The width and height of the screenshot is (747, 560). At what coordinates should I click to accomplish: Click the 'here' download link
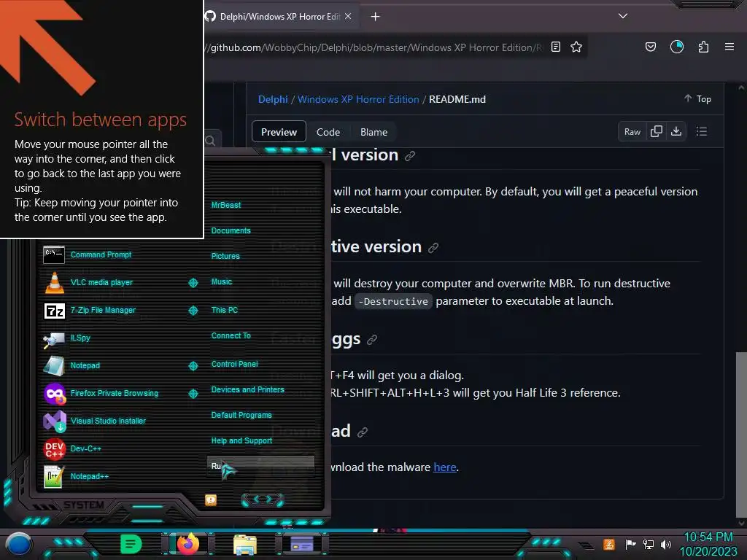click(x=445, y=467)
